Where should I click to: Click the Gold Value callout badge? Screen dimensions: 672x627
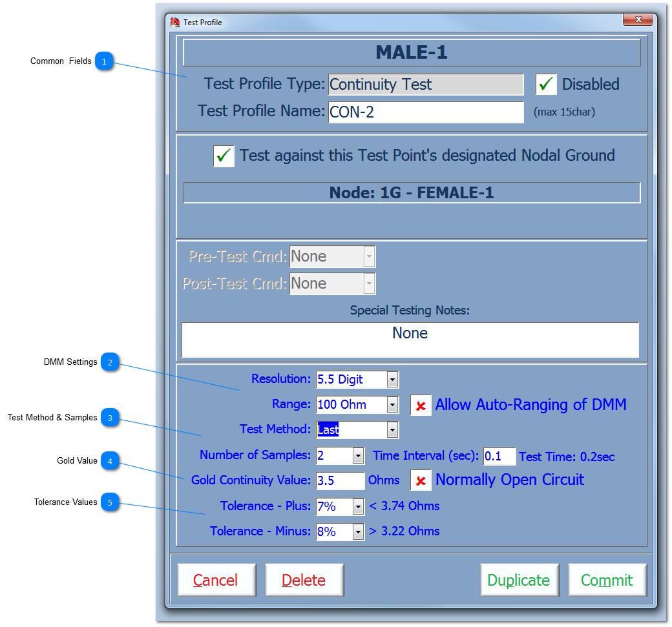pos(110,460)
